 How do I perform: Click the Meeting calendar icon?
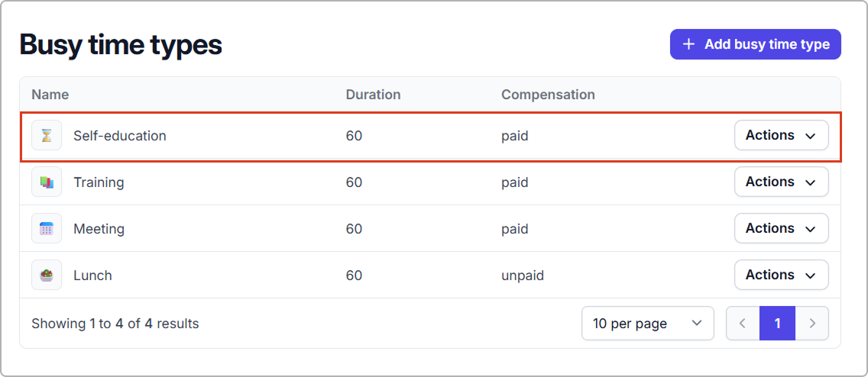pos(47,229)
